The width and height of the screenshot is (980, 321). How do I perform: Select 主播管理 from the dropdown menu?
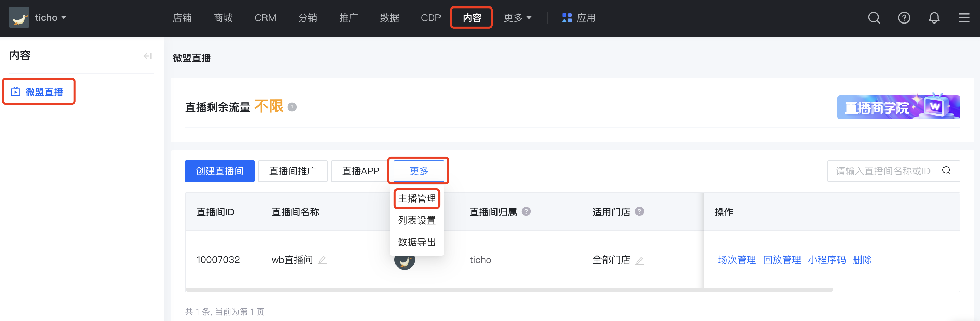point(417,198)
